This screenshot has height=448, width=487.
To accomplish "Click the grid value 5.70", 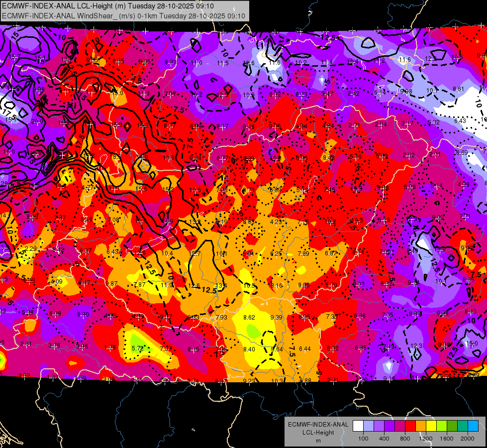I will (331, 285).
